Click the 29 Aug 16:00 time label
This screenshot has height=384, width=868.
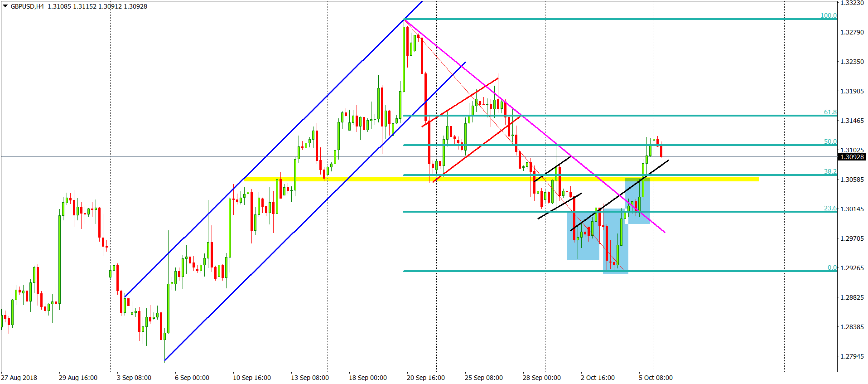[78, 378]
